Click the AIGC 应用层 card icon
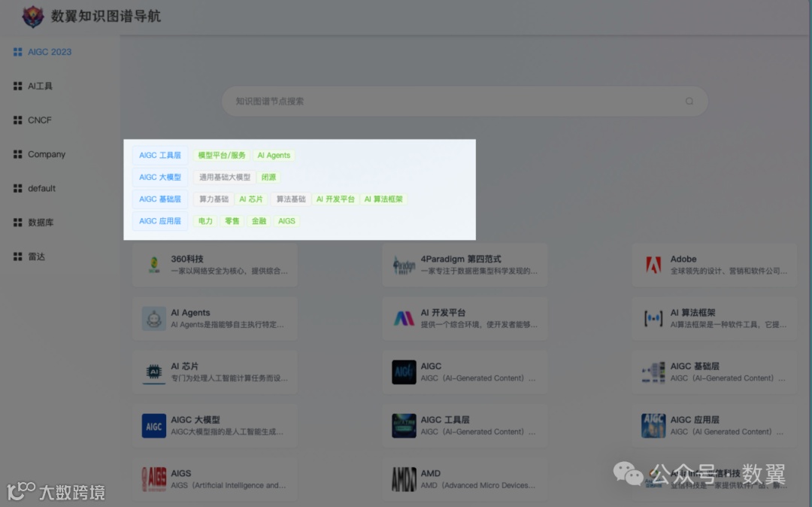Viewport: 812px width, 507px height. coord(653,426)
